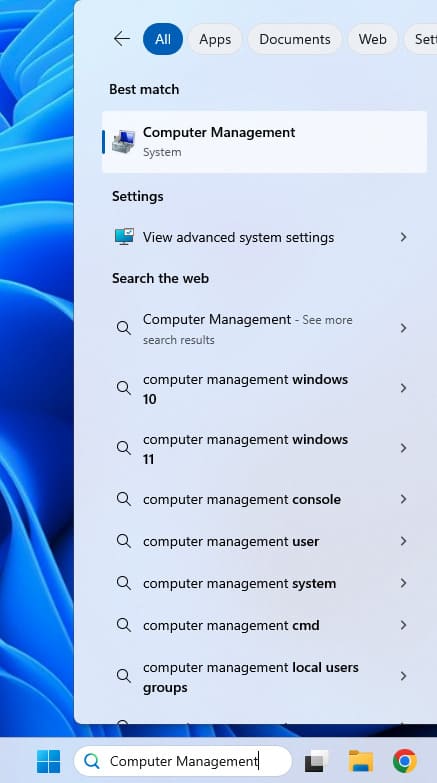Expand computer management local users groups chevron
Viewport: 437px width, 783px height.
click(x=404, y=676)
